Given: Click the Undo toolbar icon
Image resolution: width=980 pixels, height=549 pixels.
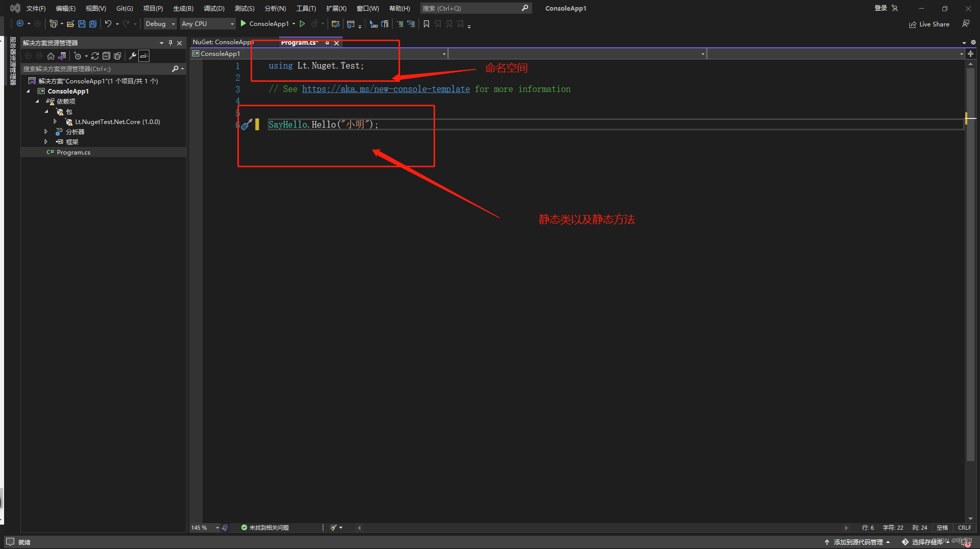Looking at the screenshot, I should pos(108,24).
